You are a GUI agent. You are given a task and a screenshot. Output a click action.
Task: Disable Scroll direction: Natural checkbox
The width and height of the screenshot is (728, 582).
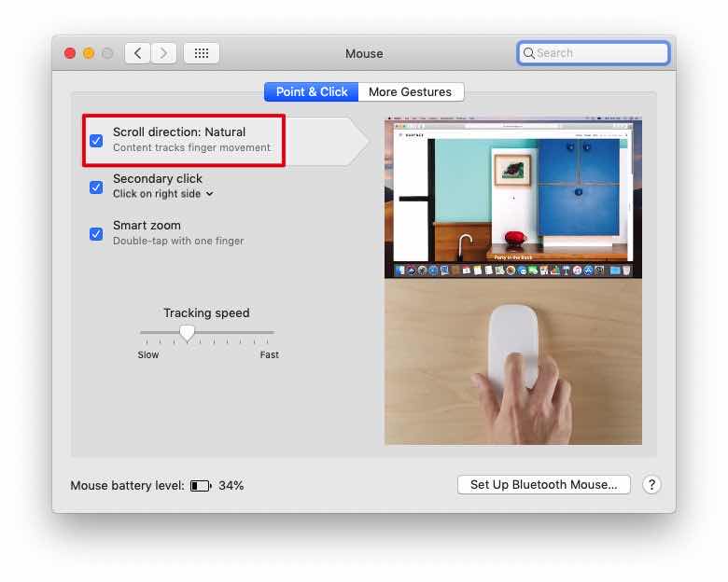[x=96, y=140]
